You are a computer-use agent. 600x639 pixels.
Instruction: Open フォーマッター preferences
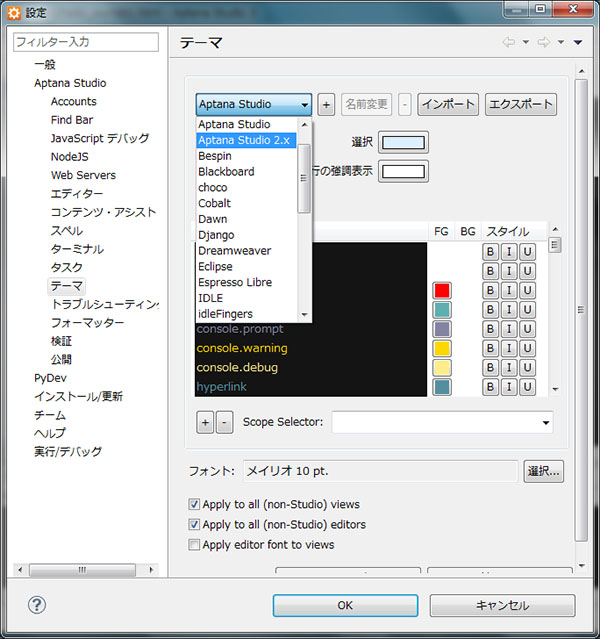(88, 323)
